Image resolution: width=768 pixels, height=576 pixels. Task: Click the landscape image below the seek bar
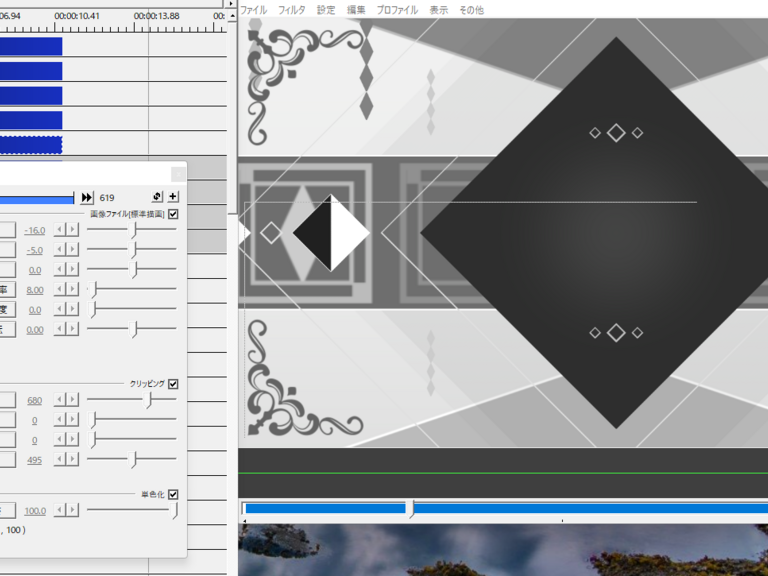503,550
